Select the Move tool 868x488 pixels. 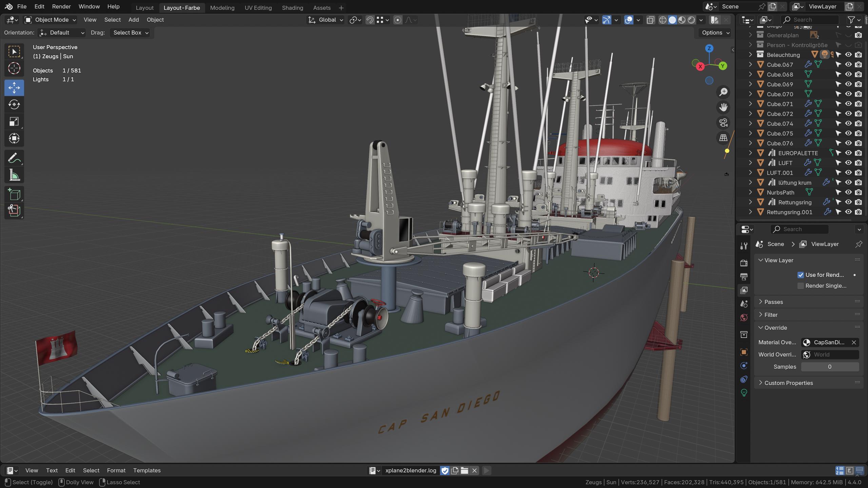(x=14, y=88)
